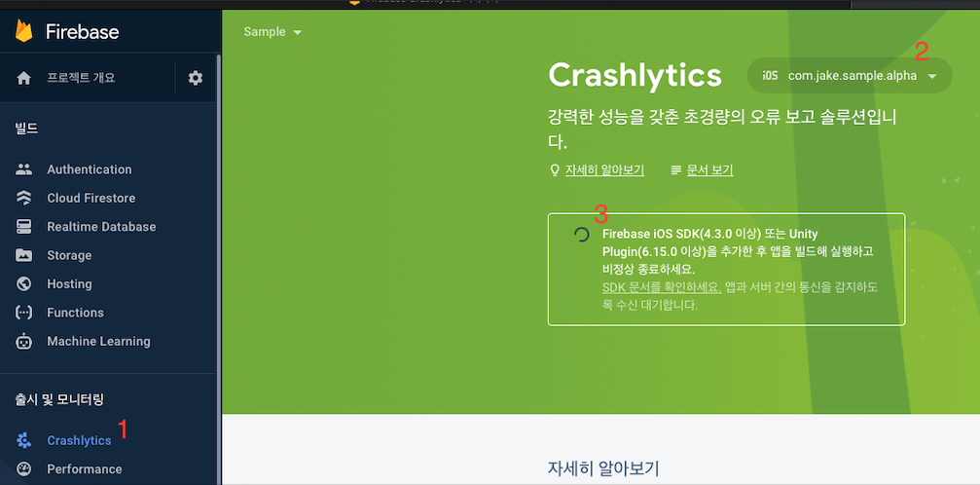The height and width of the screenshot is (485, 980).
Task: Click the arrow beside com.jake.sample.alpha
Action: [932, 76]
